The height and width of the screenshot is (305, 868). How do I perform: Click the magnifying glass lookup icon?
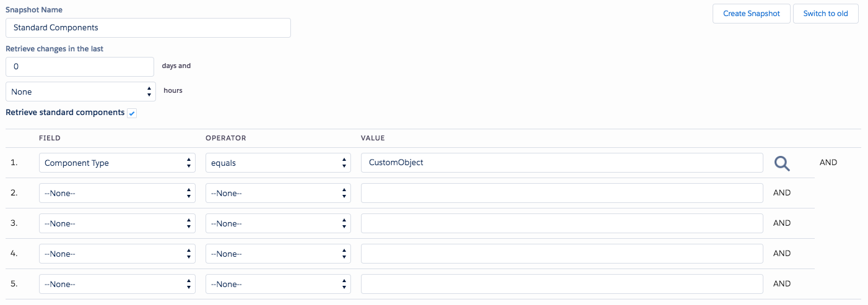pos(783,163)
